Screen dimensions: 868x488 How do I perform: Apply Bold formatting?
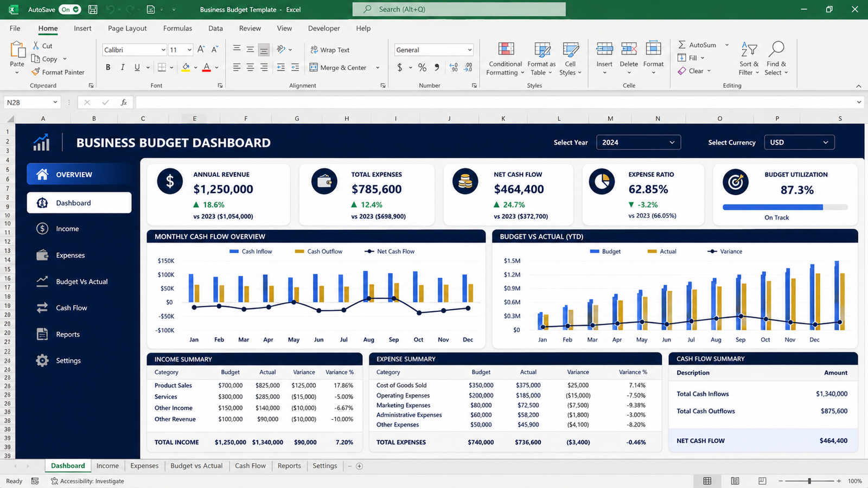pos(108,67)
